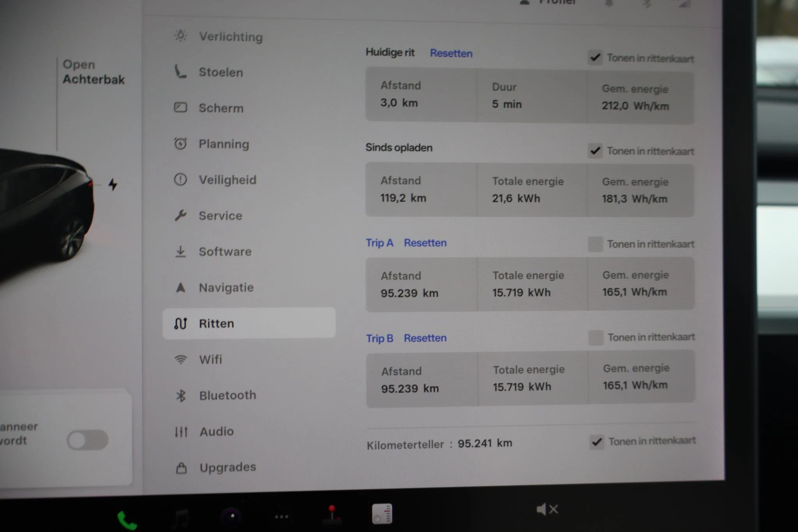Switch the toggle in the bottom-left card
798x532 pixels.
pos(88,440)
